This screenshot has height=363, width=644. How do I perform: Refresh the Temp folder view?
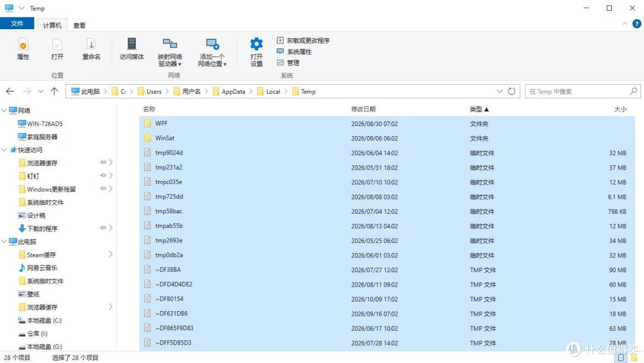512,91
